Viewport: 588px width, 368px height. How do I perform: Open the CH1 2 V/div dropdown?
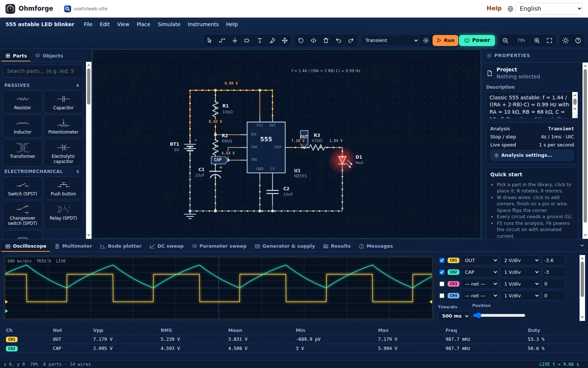point(520,260)
